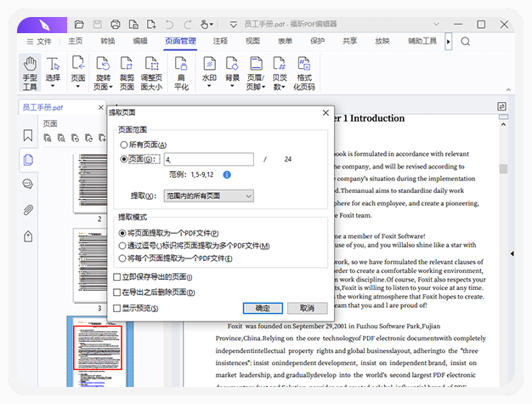
Task: Select 将每个页面提取为一个PDF文件 option
Action: coord(175,259)
